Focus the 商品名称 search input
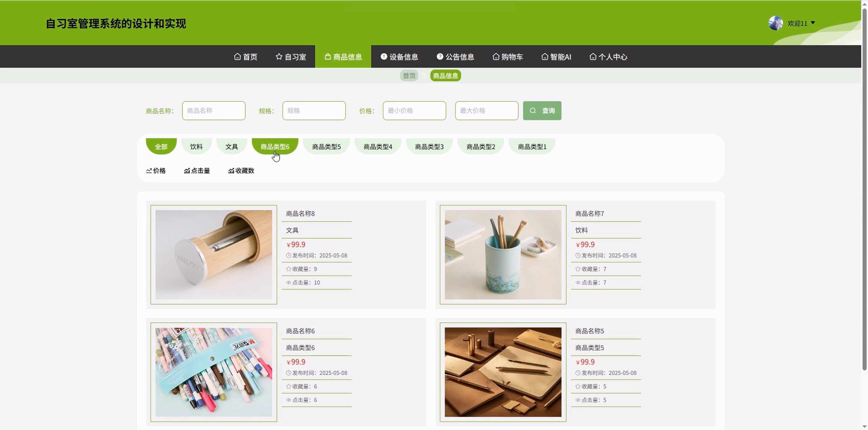 [214, 110]
